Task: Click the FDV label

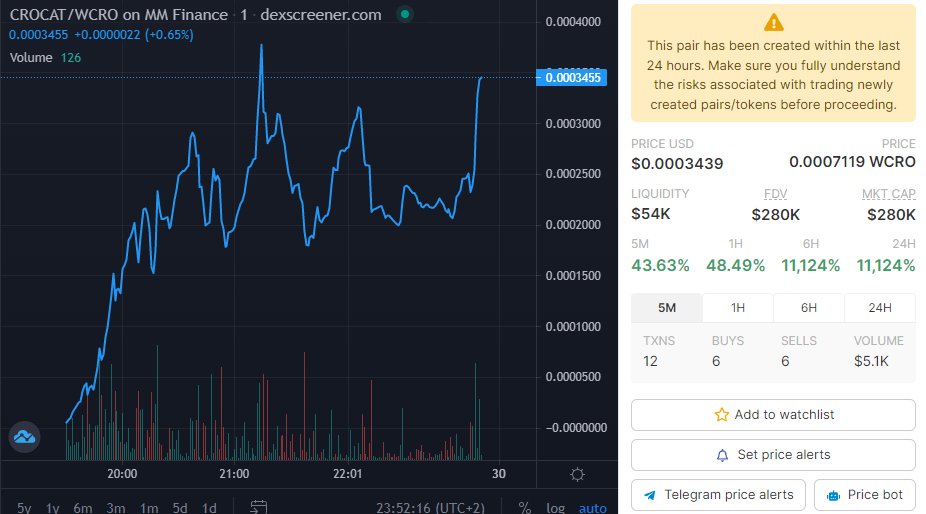Action: (x=775, y=194)
